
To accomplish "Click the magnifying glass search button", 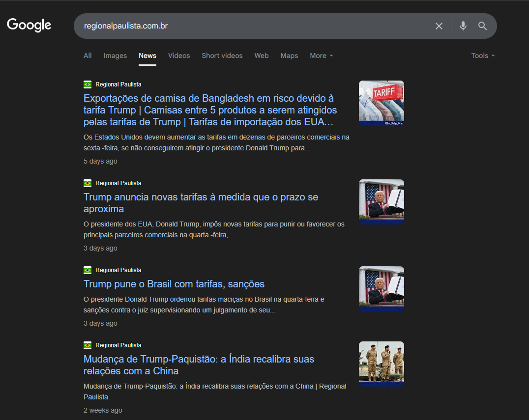I will (x=482, y=26).
